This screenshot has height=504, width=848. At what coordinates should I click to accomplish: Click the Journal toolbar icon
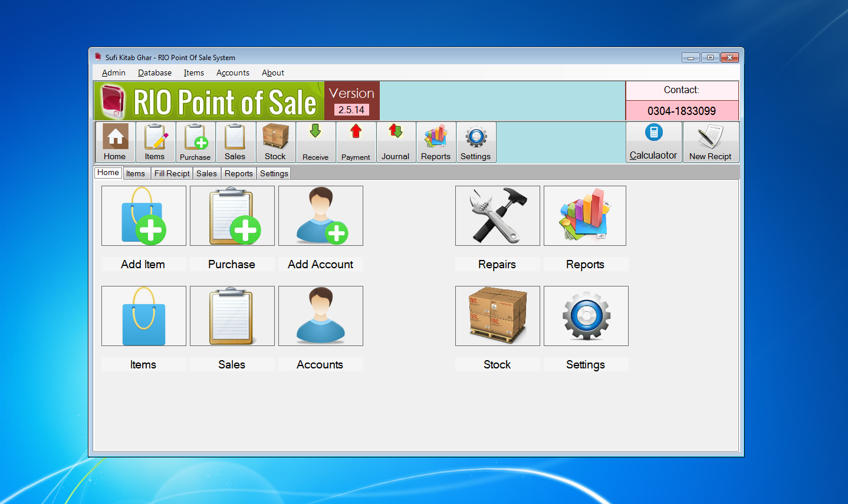tap(396, 141)
